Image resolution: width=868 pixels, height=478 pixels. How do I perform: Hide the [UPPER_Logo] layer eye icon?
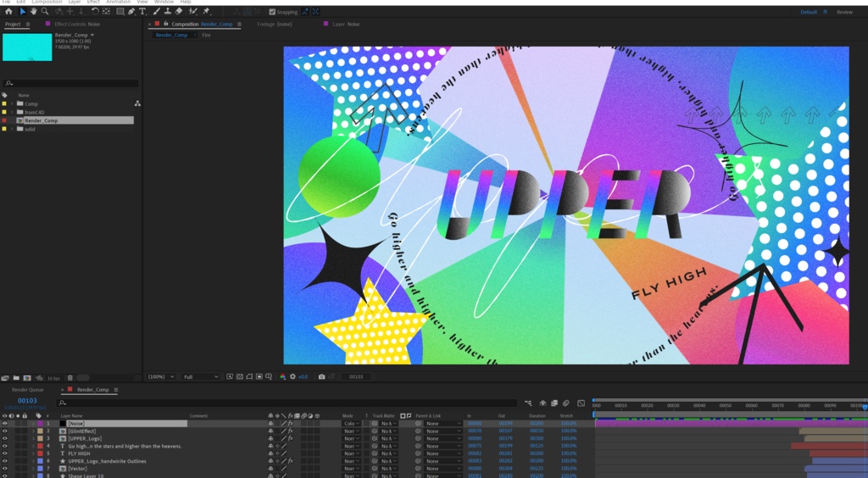tap(5, 439)
